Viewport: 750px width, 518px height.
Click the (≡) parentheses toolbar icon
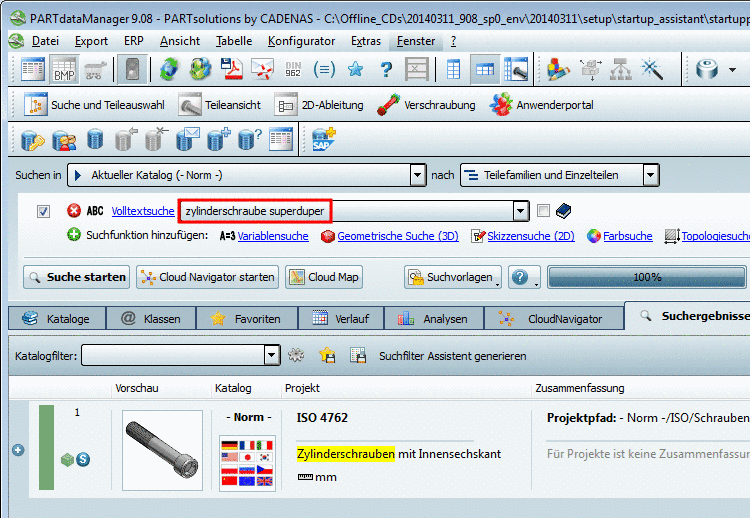pyautogui.click(x=324, y=70)
